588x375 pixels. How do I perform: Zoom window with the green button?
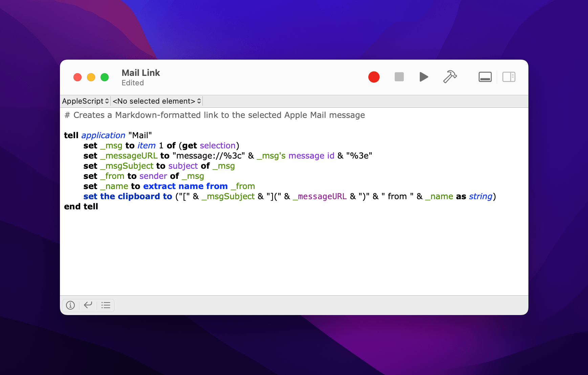click(105, 77)
